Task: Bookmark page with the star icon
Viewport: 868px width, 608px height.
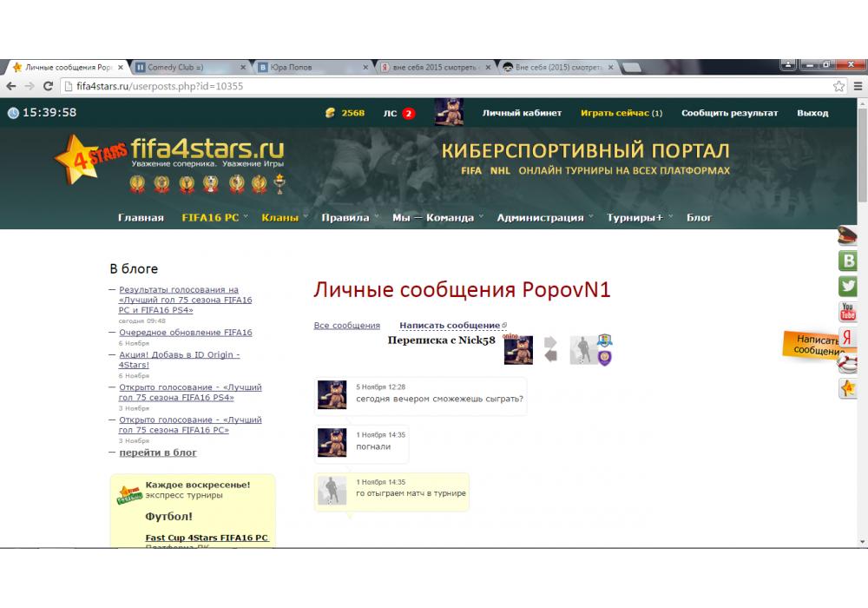Action: pos(838,86)
